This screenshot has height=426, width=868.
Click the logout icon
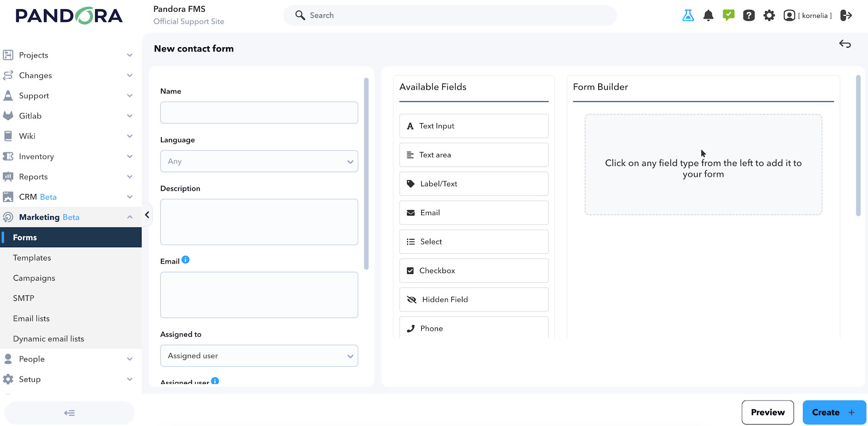coord(846,16)
